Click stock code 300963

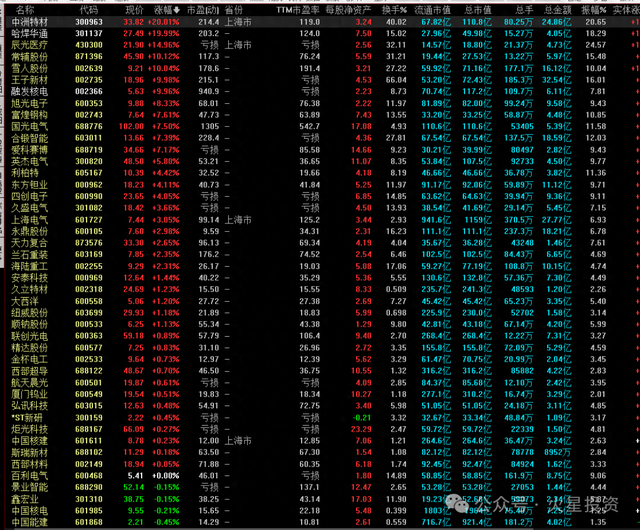[89, 22]
